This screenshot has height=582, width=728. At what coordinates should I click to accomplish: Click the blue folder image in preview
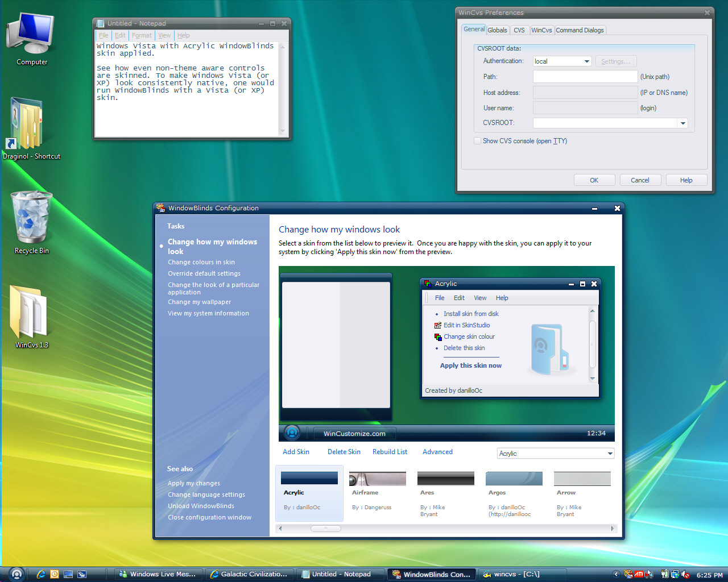pos(549,349)
